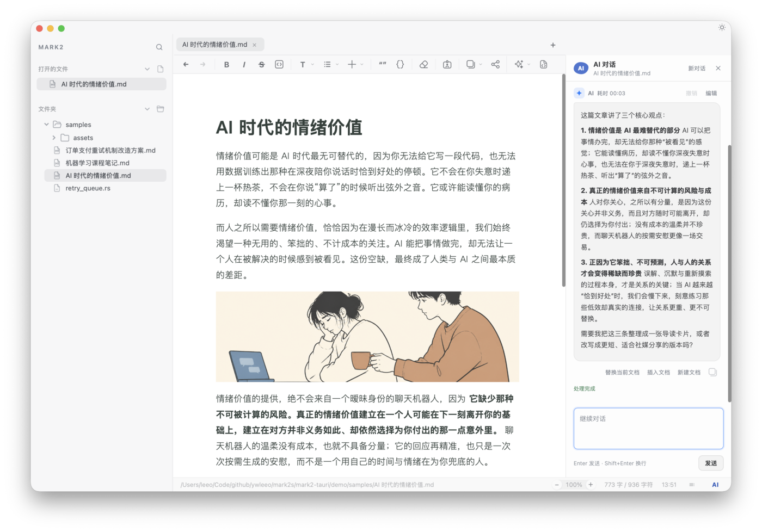Insert a blockquote with the quote icon
762x532 pixels.
coord(383,64)
